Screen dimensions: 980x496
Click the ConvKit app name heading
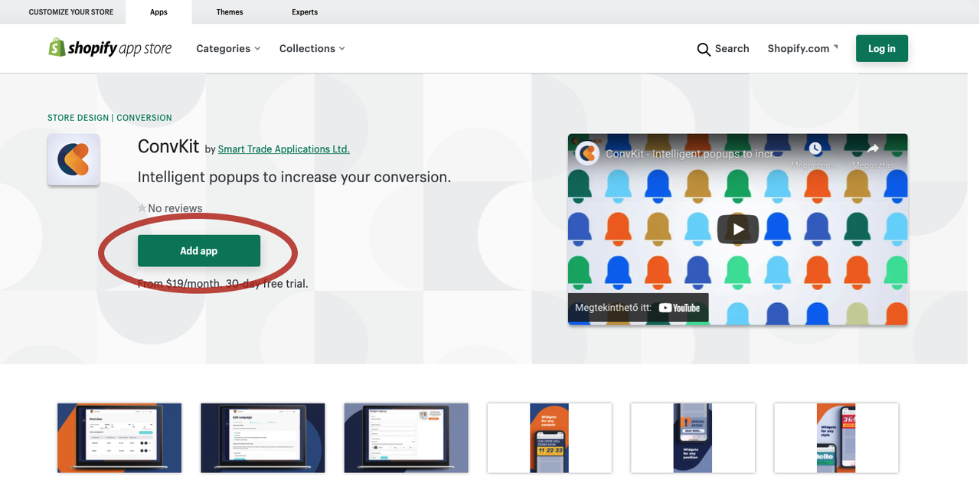pyautogui.click(x=168, y=146)
